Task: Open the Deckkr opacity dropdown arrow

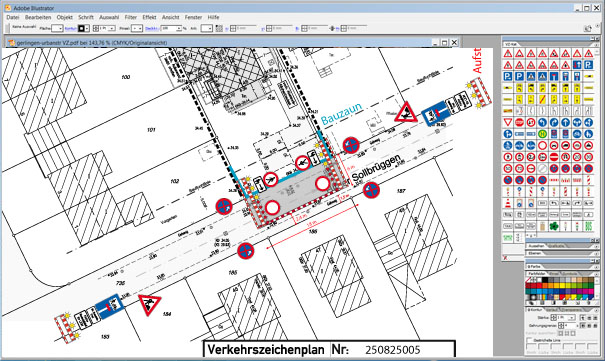Action: pos(179,28)
